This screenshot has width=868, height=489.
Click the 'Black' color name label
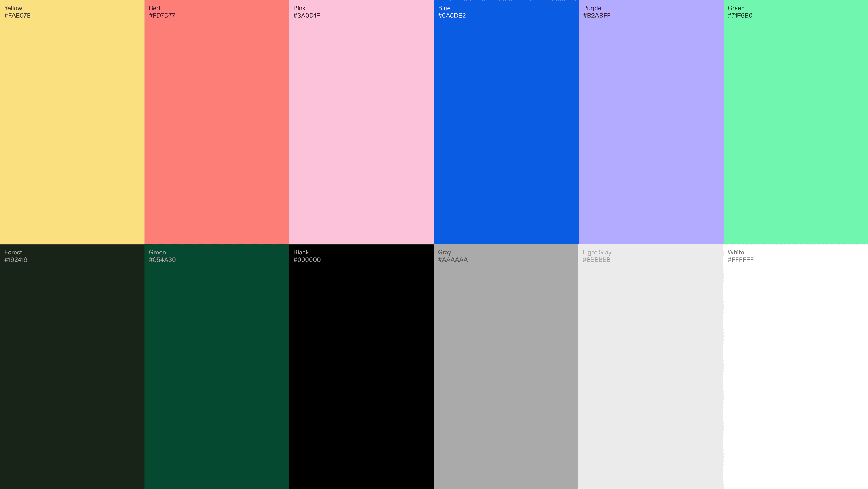(x=301, y=252)
